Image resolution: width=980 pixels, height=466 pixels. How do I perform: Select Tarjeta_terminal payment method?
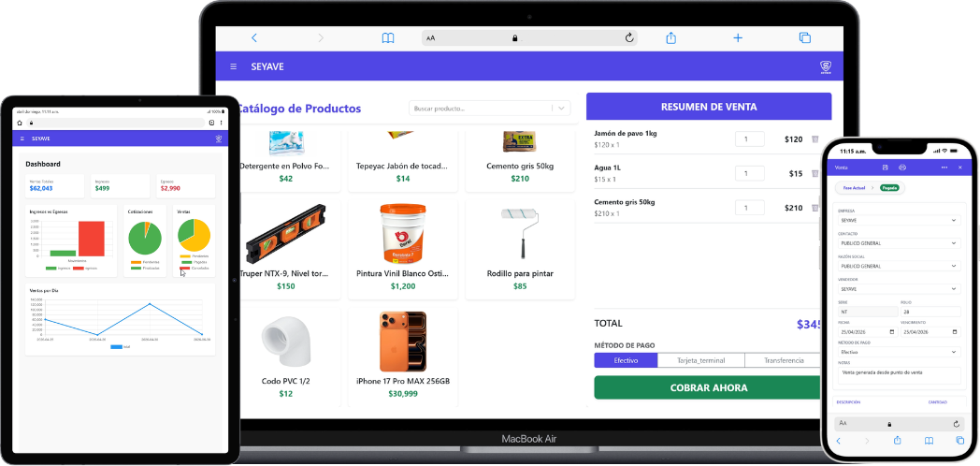[701, 360]
